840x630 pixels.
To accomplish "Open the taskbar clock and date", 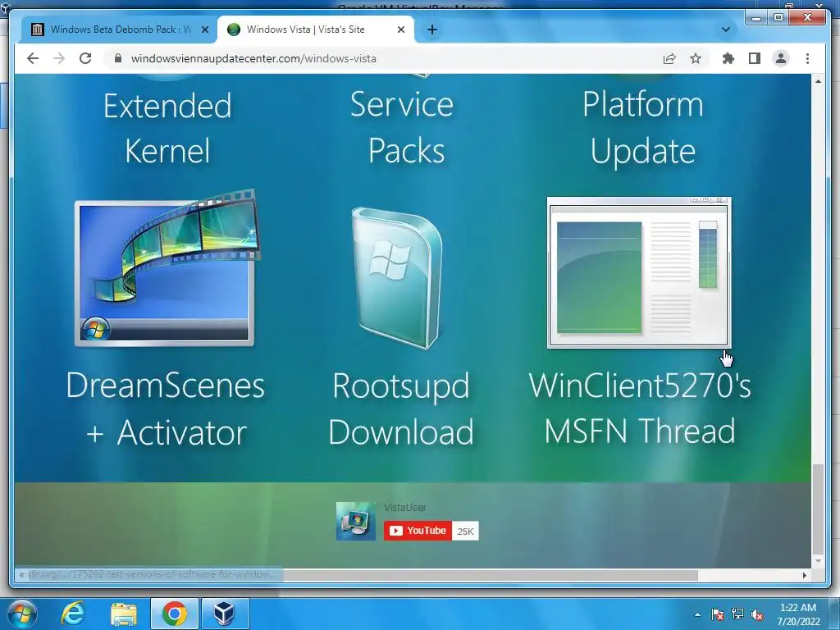I will coord(798,614).
